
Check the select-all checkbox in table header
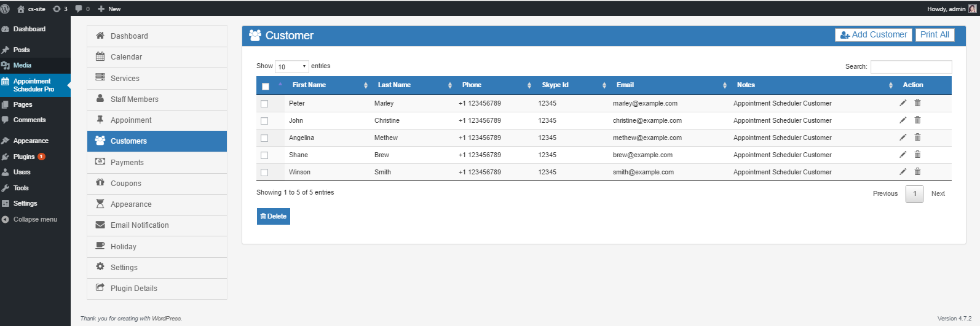coord(266,87)
